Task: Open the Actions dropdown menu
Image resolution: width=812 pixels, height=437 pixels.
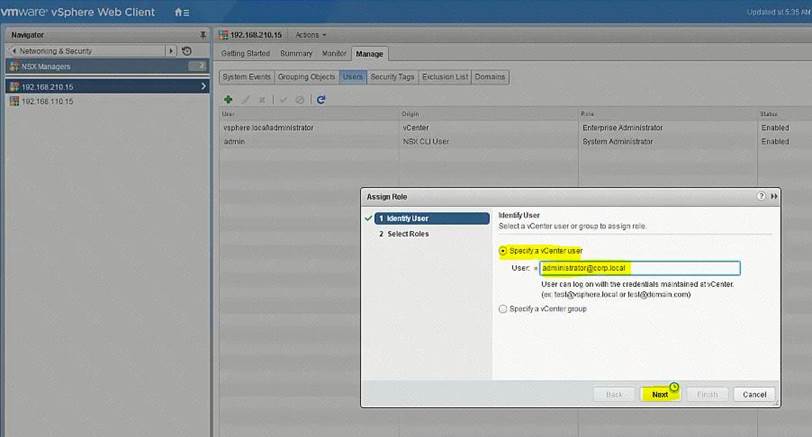Action: (x=311, y=34)
